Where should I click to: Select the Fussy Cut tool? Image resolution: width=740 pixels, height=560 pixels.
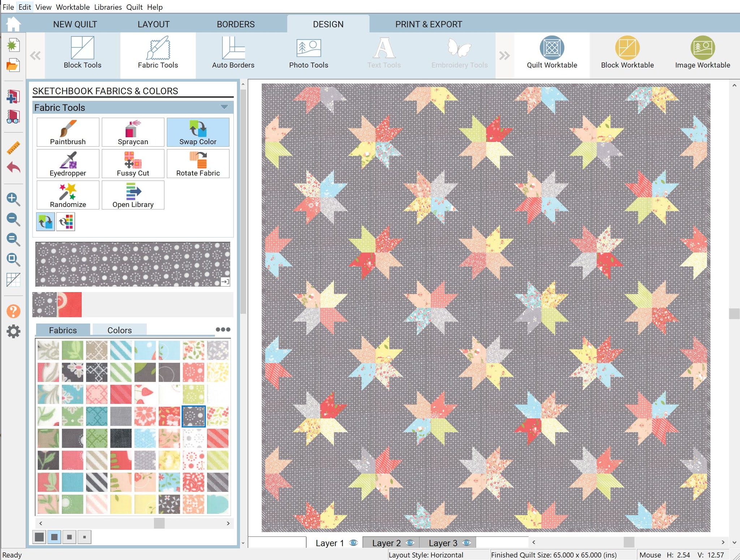[133, 164]
